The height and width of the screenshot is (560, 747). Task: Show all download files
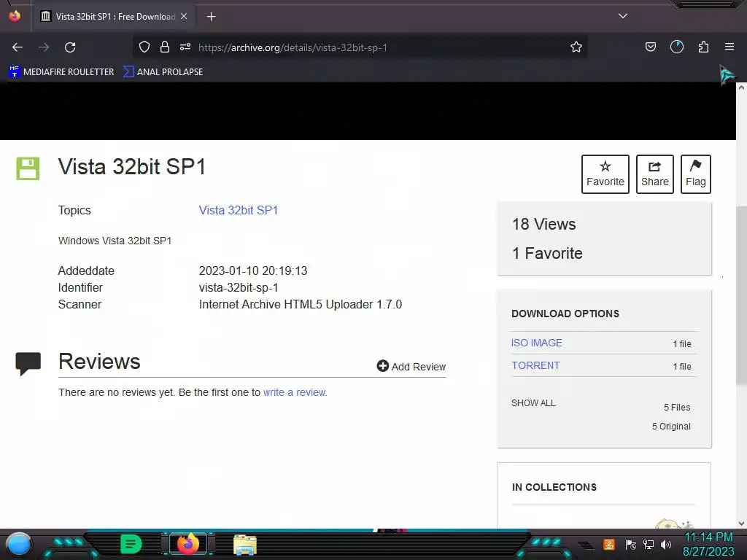[x=533, y=402]
